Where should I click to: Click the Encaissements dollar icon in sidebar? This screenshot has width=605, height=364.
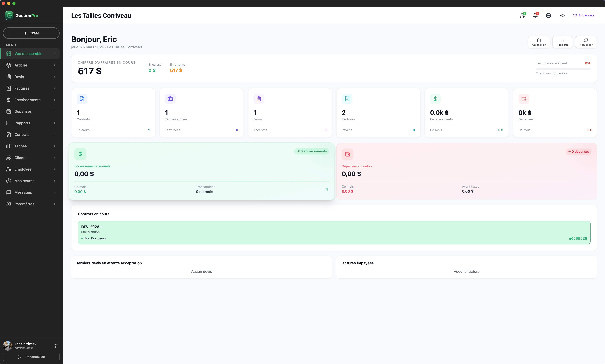click(9, 100)
